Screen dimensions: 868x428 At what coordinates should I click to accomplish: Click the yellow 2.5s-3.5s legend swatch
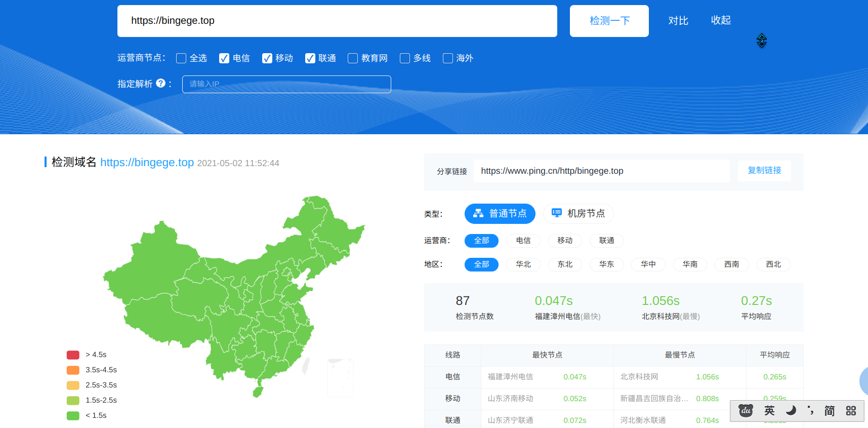pos(73,385)
